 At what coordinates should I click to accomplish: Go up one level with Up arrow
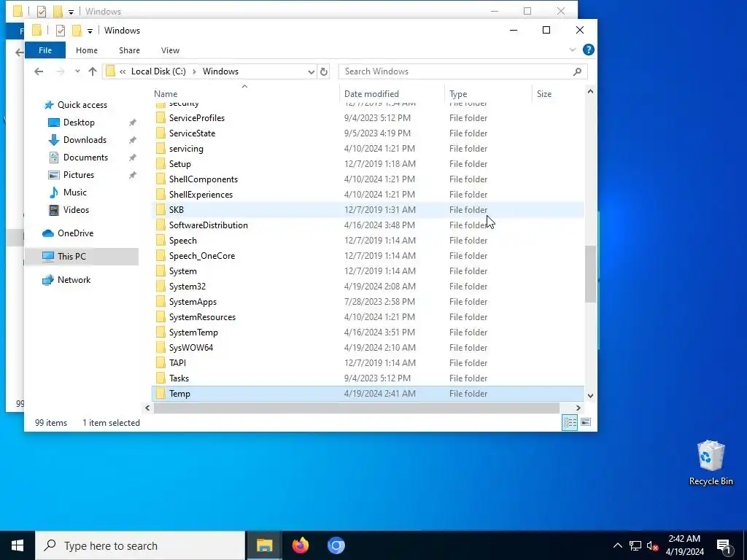pos(93,71)
